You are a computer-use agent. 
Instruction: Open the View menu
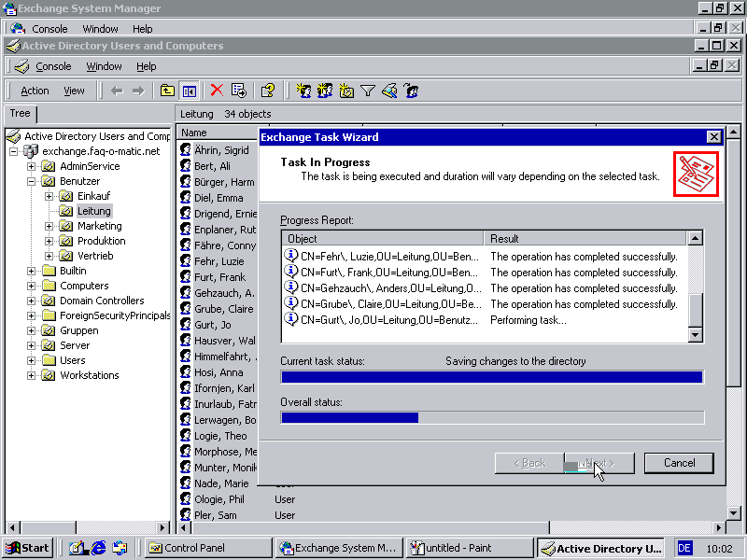pyautogui.click(x=74, y=91)
